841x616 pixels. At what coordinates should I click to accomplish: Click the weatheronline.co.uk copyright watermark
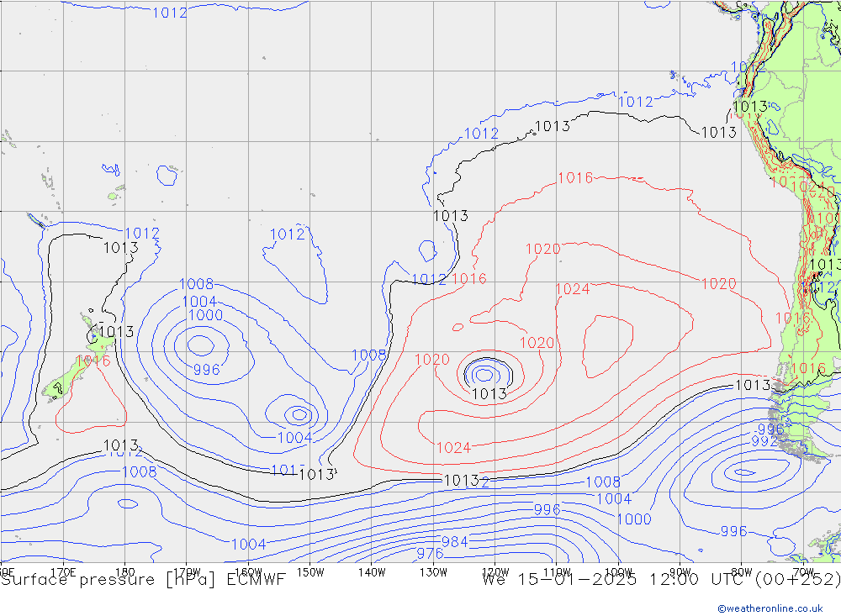770,608
